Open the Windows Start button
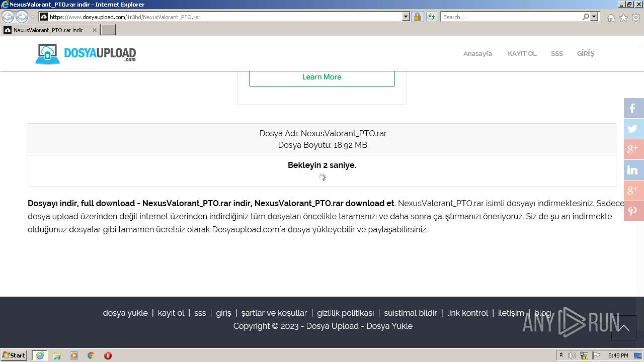Viewport: 644px width, 362px height. click(x=14, y=355)
